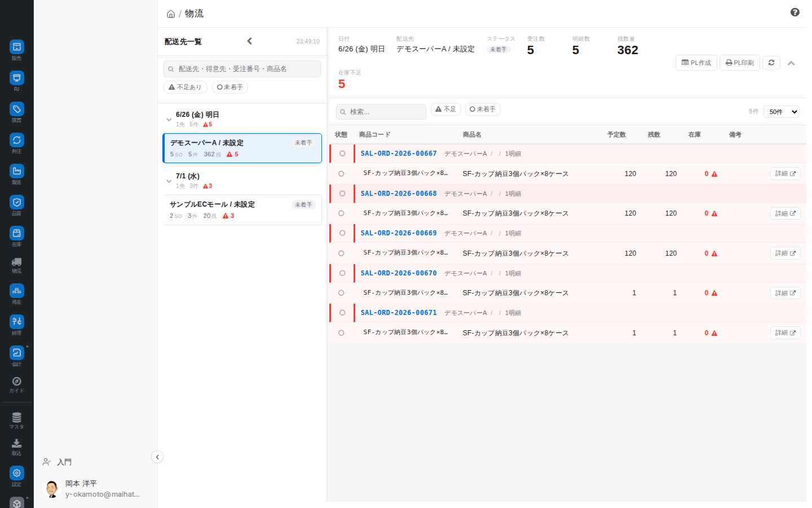
Task: Toggle the 不足あり filter chip
Action: click(186, 87)
